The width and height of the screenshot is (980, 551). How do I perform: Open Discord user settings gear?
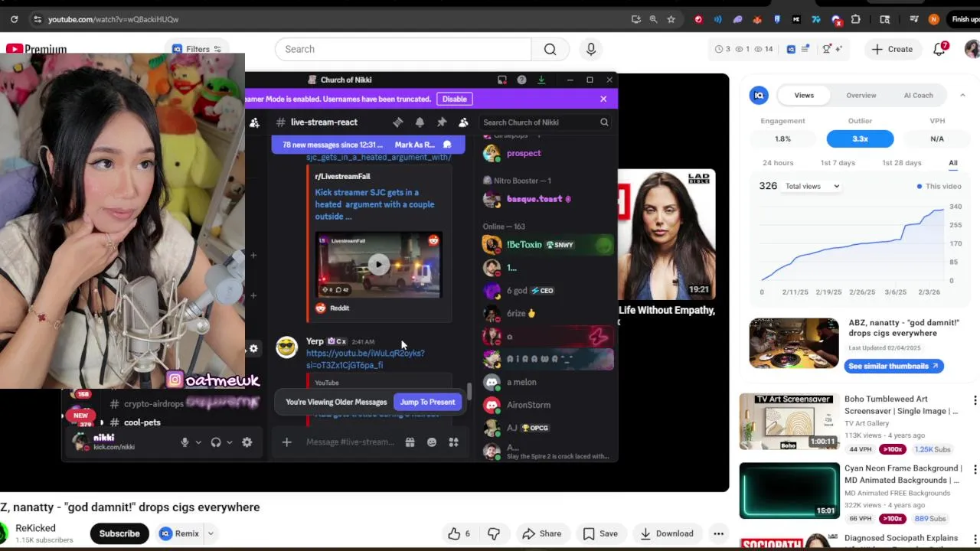pyautogui.click(x=247, y=442)
